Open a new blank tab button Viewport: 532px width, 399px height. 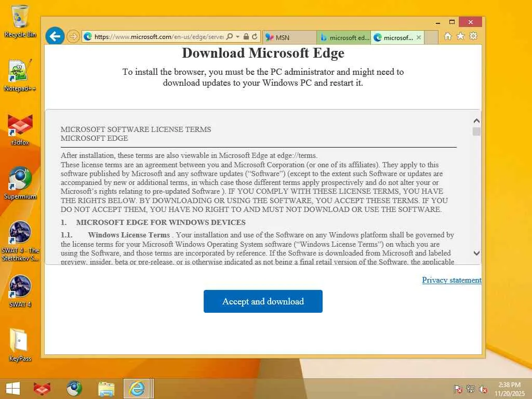(431, 37)
